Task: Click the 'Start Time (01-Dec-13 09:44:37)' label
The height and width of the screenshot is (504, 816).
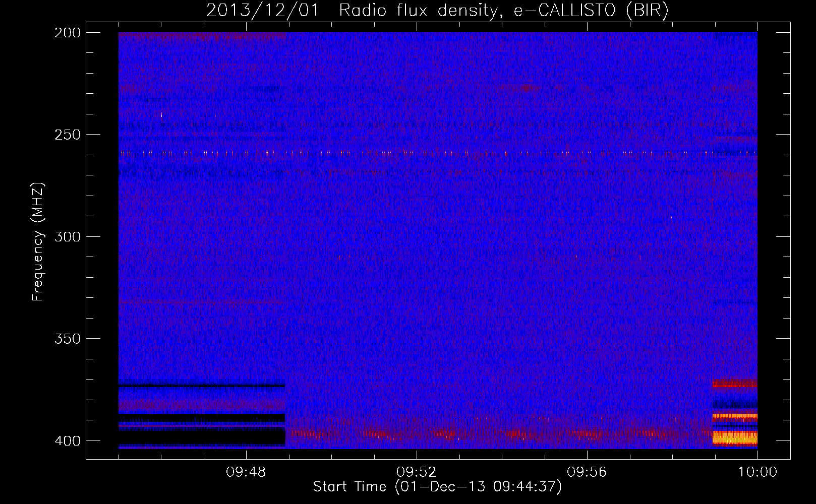Action: point(437,487)
